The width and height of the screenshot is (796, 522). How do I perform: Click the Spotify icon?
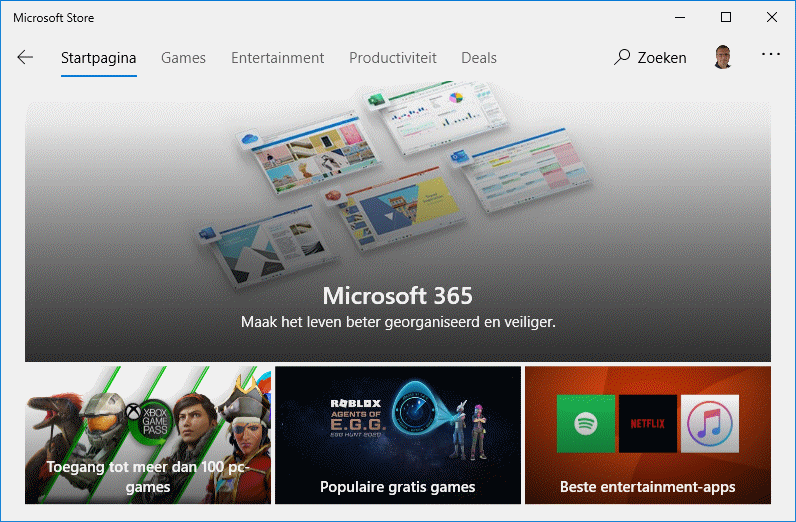tap(586, 423)
